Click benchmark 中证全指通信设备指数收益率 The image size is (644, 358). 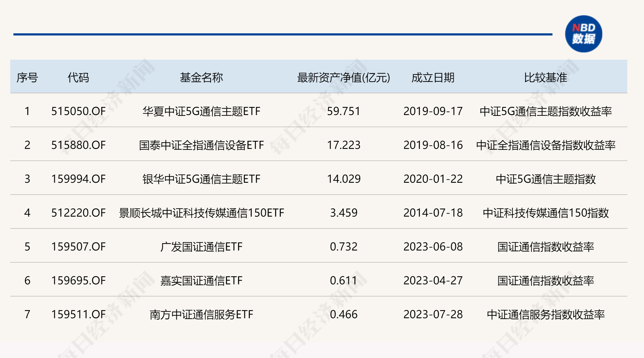[x=546, y=145]
